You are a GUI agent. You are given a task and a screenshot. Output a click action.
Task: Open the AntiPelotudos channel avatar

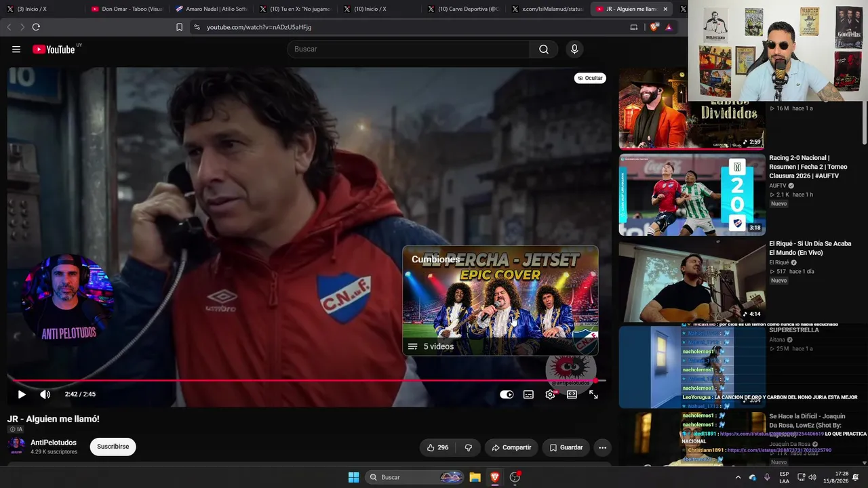coord(16,447)
